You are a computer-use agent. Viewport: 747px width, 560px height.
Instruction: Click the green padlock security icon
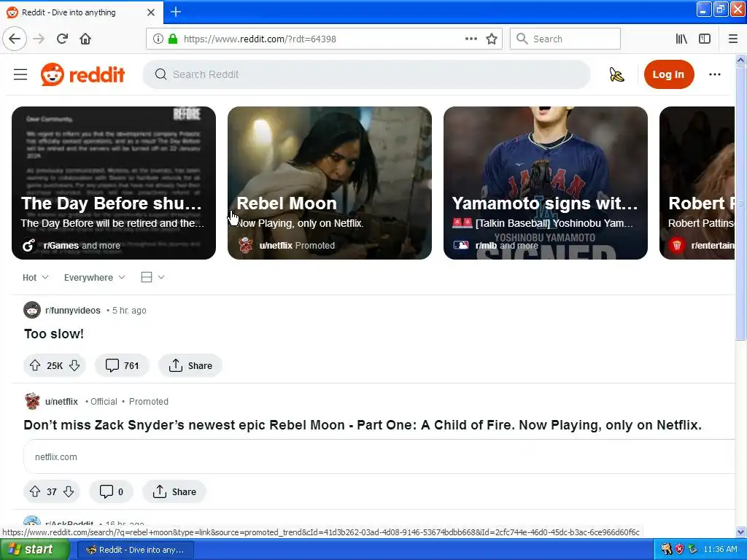click(173, 39)
